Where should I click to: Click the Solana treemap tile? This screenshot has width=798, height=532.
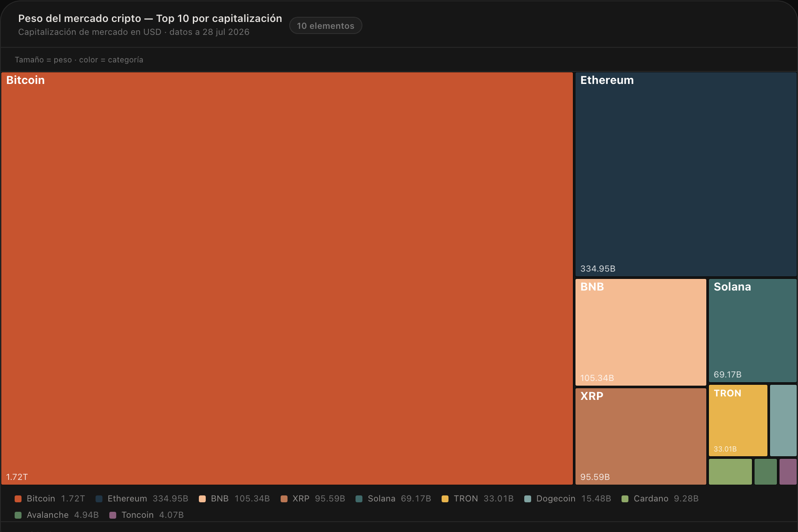[x=753, y=331]
